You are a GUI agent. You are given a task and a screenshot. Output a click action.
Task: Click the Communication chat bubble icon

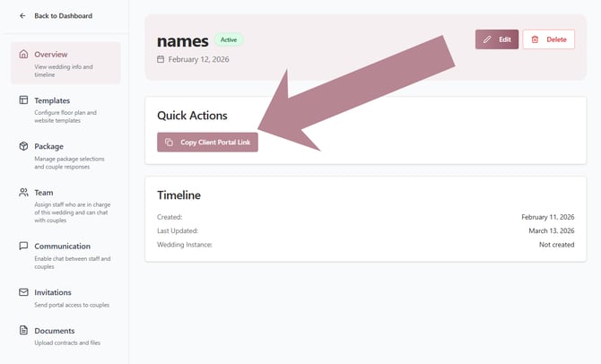point(23,246)
